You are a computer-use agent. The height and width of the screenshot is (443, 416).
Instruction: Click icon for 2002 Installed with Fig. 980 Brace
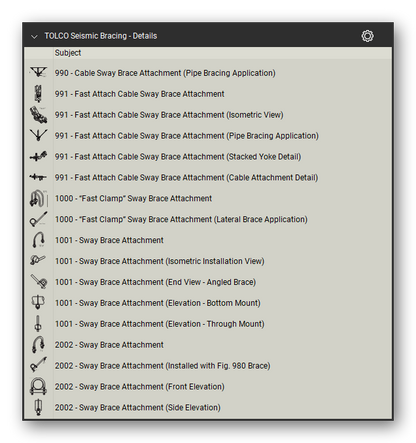tap(38, 365)
